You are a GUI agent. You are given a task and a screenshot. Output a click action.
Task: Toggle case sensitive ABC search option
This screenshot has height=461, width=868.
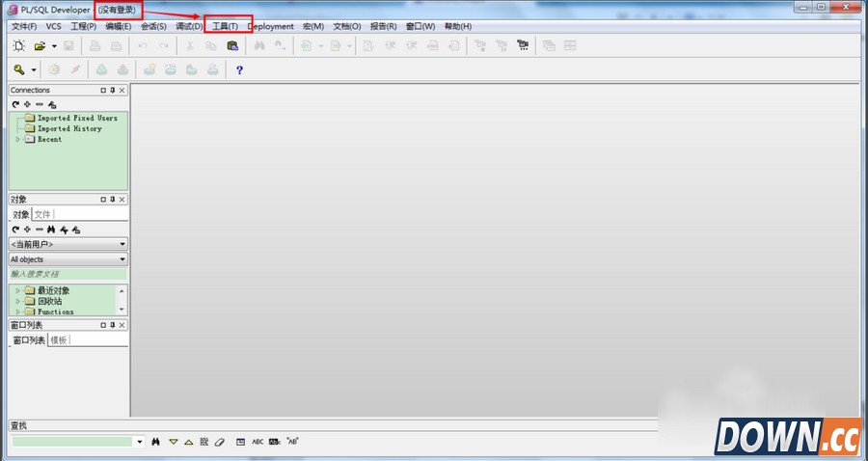[258, 442]
